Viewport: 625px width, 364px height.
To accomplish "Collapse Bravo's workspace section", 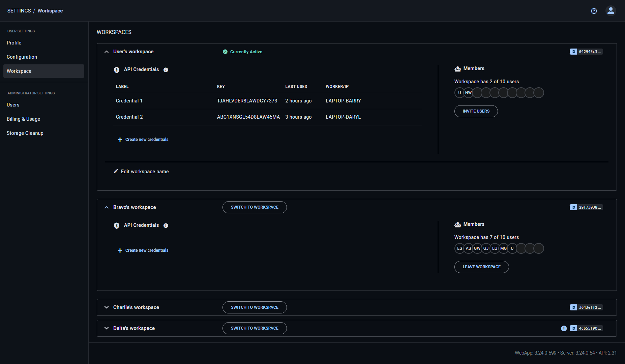I will [x=106, y=207].
